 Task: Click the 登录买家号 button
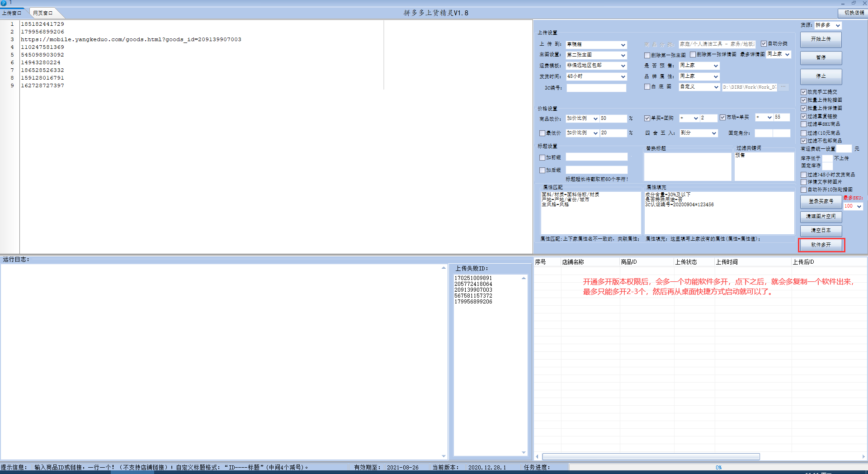point(821,202)
